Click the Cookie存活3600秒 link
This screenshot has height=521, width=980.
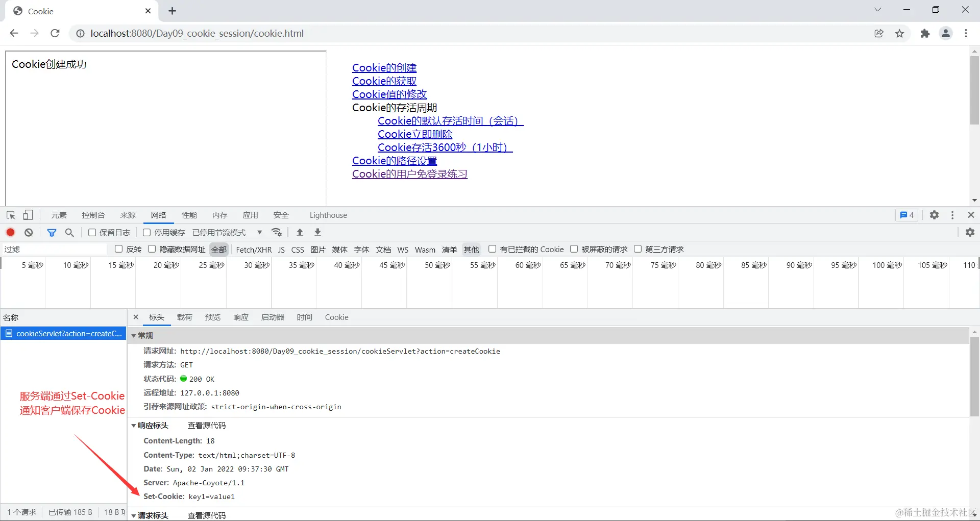tap(445, 147)
